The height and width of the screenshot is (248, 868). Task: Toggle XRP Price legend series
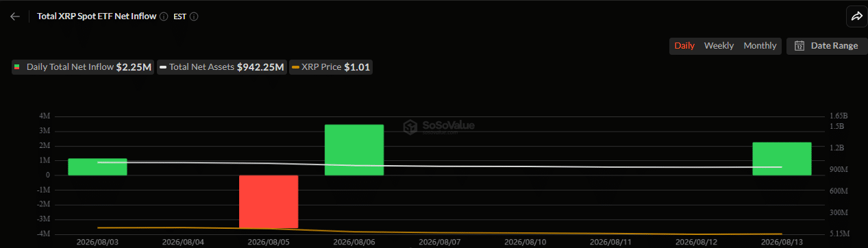331,67
